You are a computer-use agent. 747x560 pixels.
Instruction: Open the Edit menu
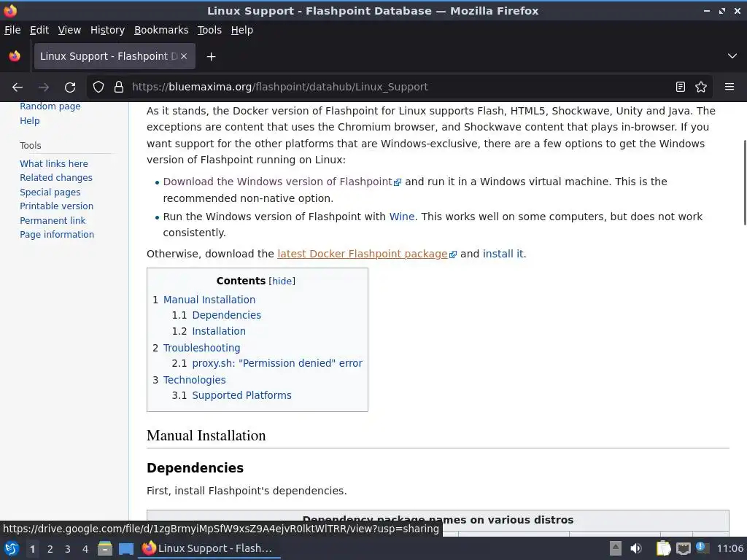[x=39, y=30]
